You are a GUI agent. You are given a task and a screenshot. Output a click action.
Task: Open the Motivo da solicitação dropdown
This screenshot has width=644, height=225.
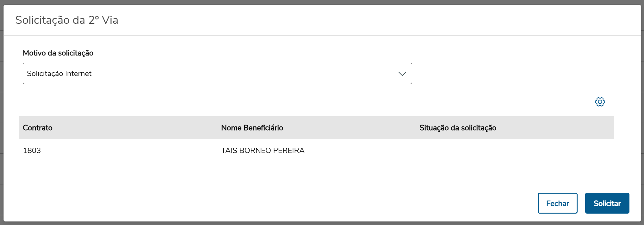click(x=217, y=74)
